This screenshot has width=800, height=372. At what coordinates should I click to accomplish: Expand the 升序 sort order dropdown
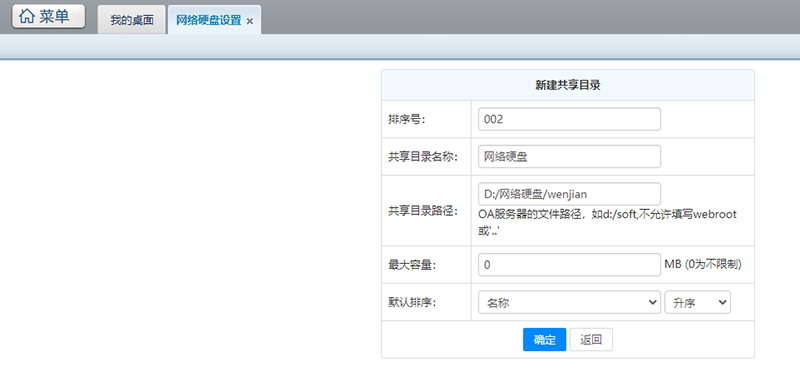point(697,302)
